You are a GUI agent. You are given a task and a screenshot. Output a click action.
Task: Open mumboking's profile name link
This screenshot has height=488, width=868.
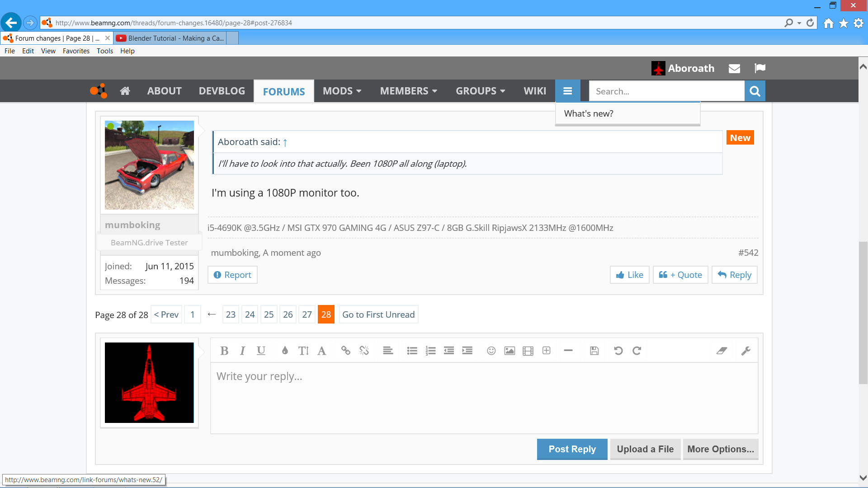(x=132, y=225)
